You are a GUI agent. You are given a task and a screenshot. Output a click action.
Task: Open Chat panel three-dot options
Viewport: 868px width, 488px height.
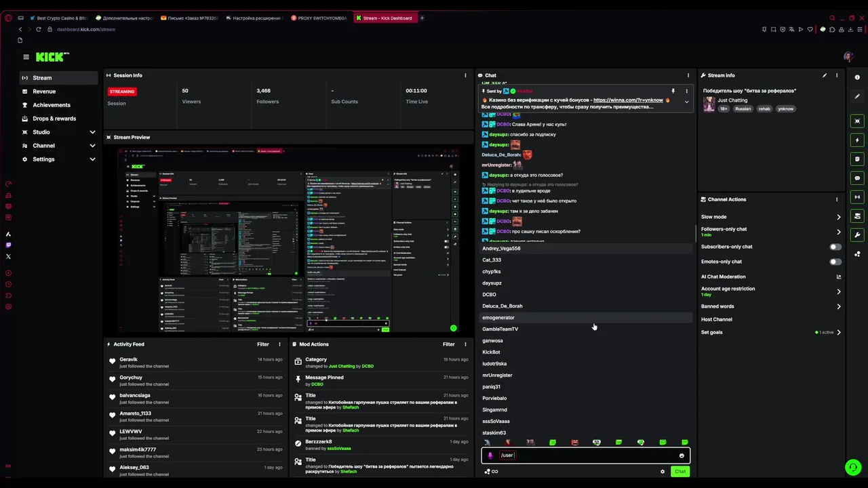688,75
